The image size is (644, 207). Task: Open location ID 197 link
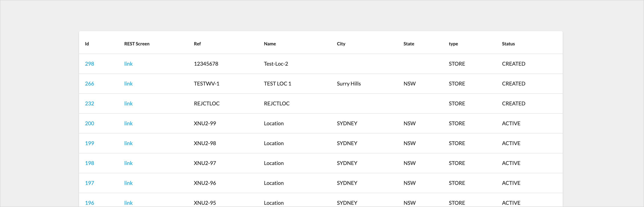(89, 183)
